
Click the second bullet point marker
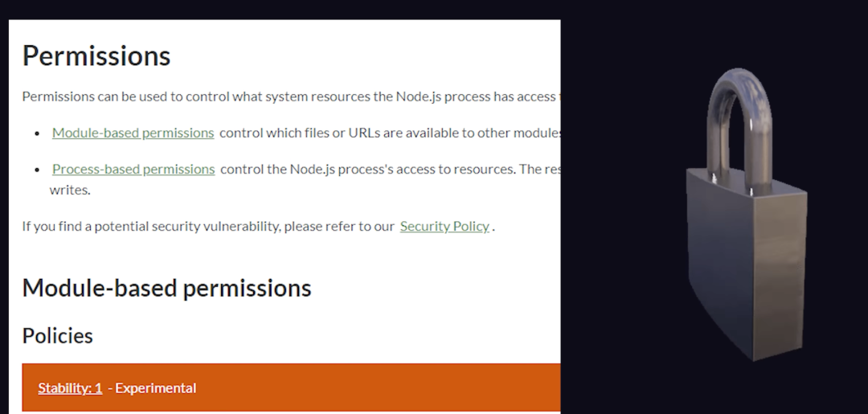coord(37,170)
